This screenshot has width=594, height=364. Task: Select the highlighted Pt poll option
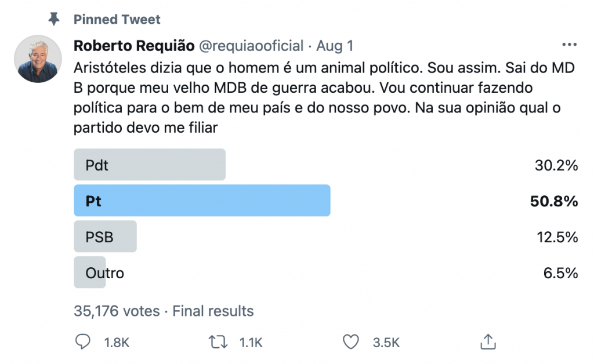tap(202, 201)
